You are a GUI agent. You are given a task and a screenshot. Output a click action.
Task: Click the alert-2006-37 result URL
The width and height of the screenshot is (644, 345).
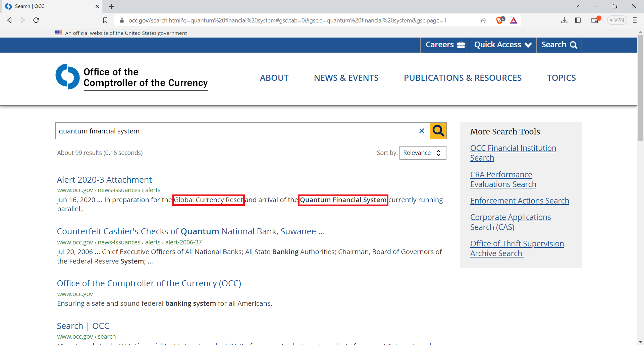(129, 242)
